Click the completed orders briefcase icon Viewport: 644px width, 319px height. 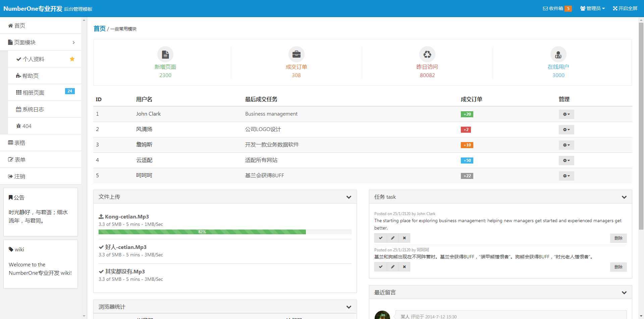click(x=296, y=54)
